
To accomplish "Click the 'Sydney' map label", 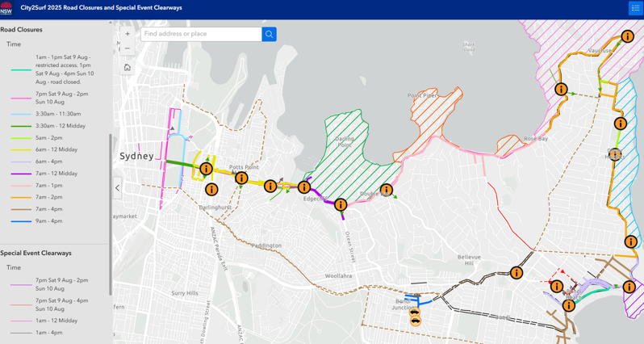I will coord(136,156).
